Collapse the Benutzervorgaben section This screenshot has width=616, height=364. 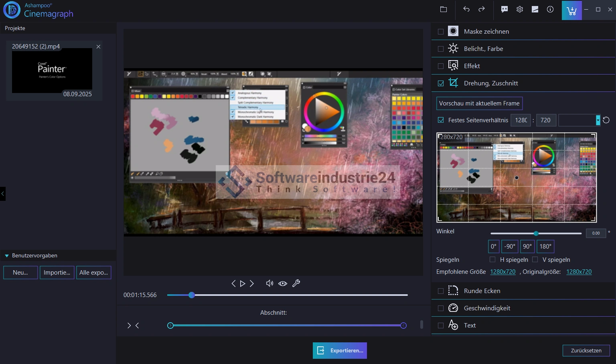coord(7,256)
